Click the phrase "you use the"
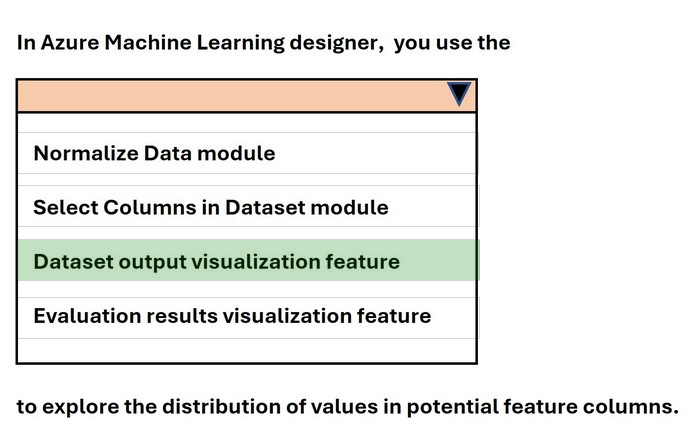700x434 pixels. [452, 43]
